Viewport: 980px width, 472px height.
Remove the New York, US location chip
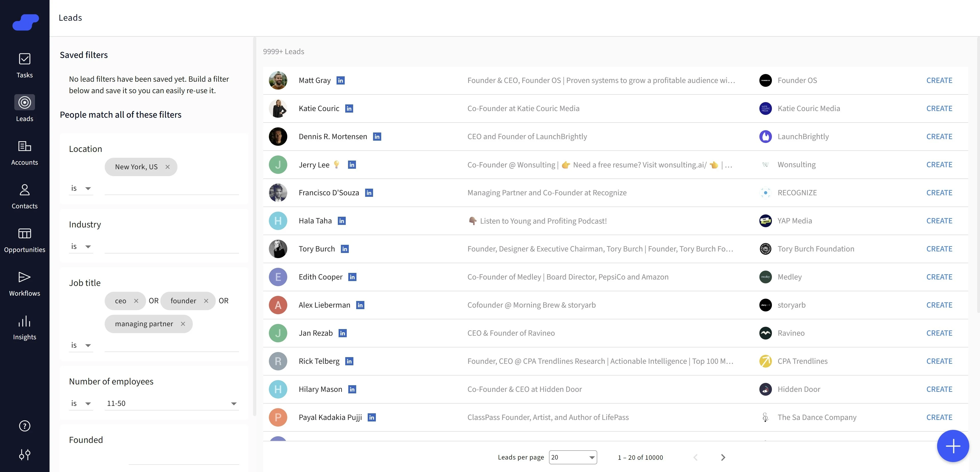click(168, 167)
